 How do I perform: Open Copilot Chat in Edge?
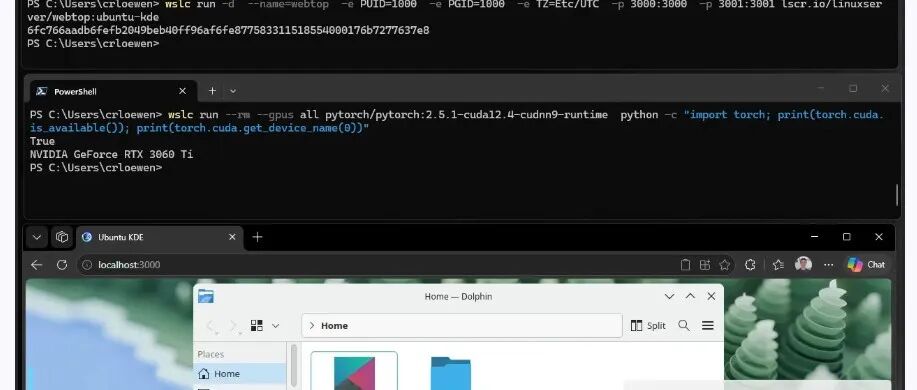tap(866, 265)
